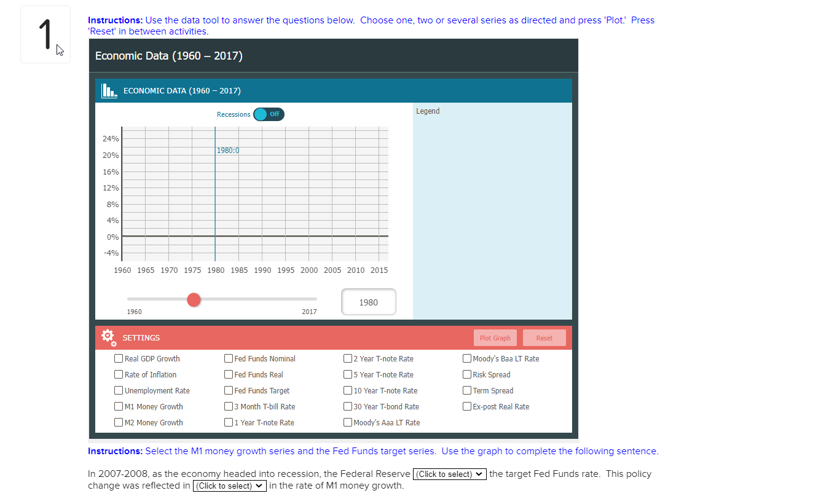Click inside the 1980 year input field

(x=368, y=301)
